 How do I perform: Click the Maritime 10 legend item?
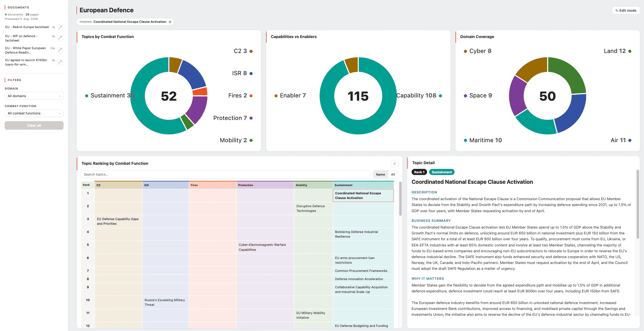tap(483, 140)
